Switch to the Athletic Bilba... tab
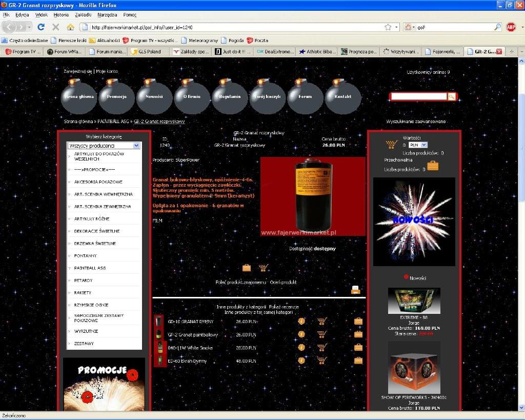 (317, 52)
